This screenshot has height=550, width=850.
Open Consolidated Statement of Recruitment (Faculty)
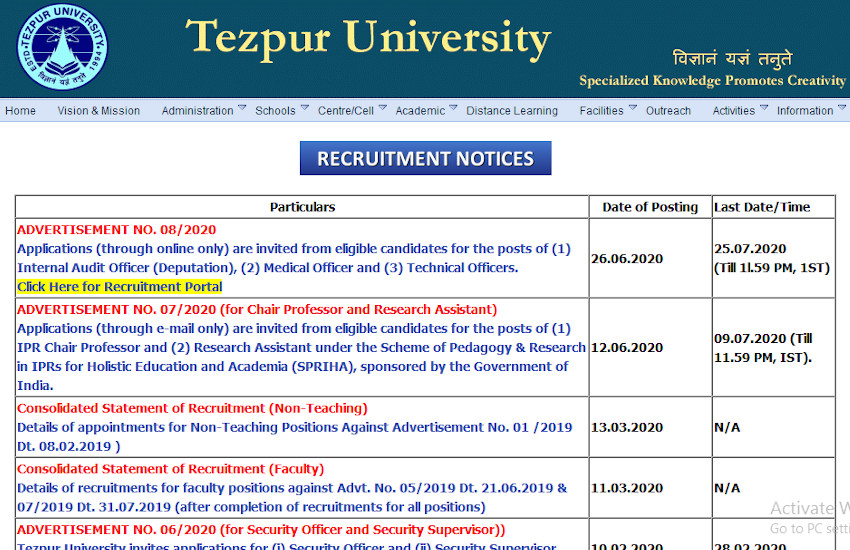(x=170, y=469)
